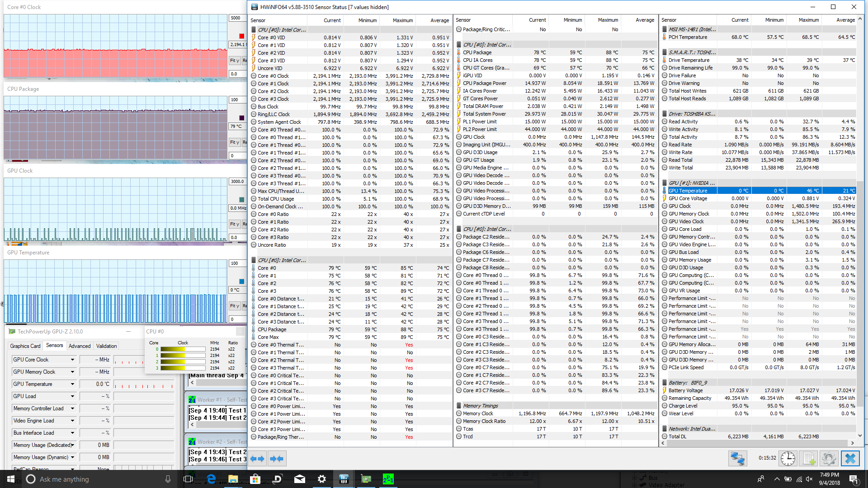Click the 5000 max value field in Core #0 Clock graph

[238, 18]
